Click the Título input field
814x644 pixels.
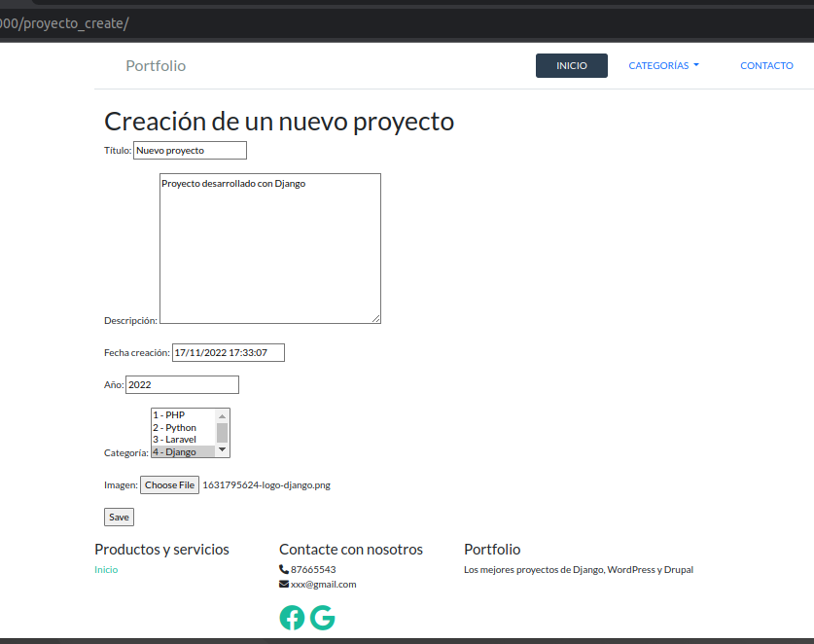click(190, 151)
